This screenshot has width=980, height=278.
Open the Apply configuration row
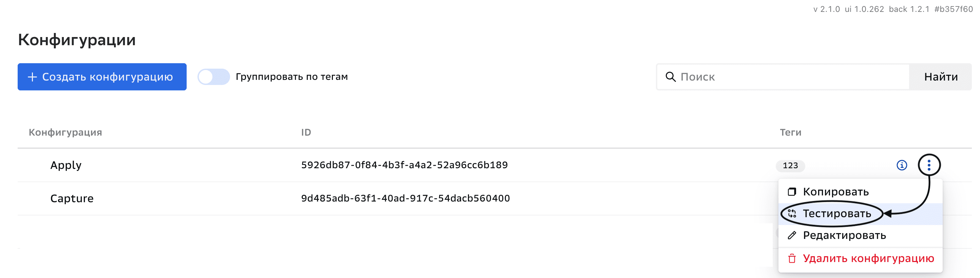click(66, 165)
